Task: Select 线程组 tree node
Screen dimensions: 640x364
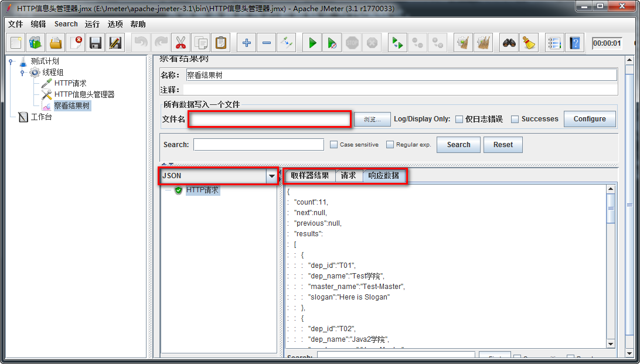Action: pyautogui.click(x=53, y=73)
